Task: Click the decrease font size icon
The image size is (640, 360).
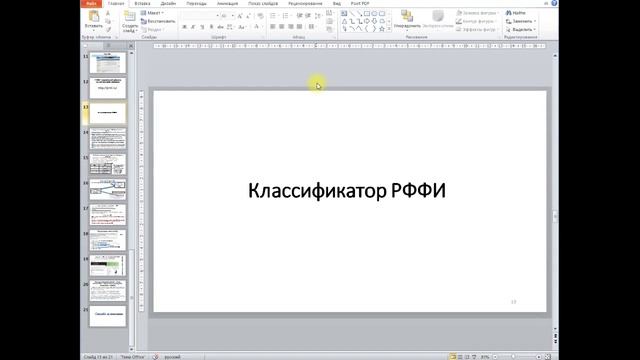Action: 249,16
